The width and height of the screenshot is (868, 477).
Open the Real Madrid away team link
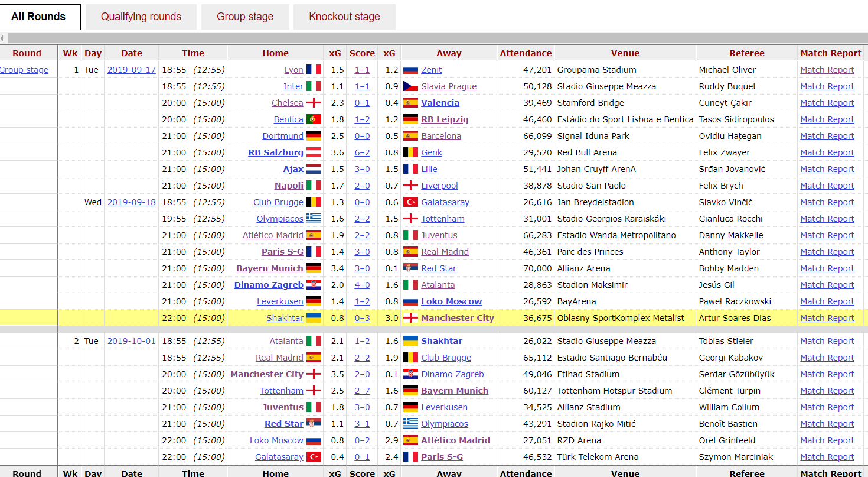pyautogui.click(x=445, y=252)
